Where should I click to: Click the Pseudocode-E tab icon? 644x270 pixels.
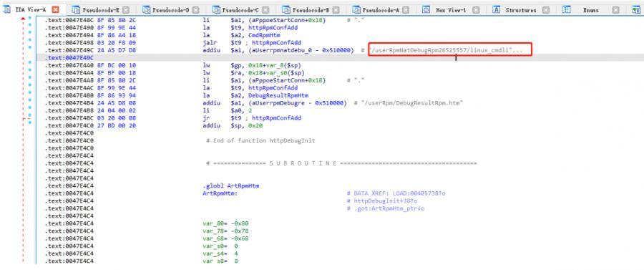[76, 9]
